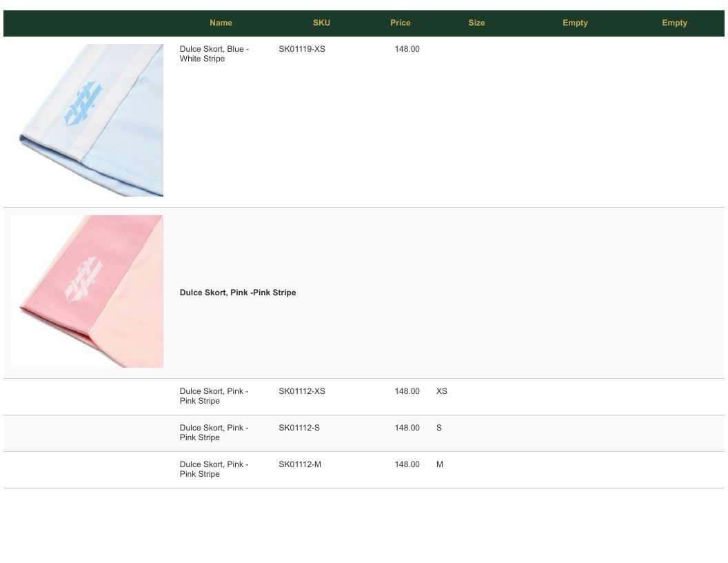This screenshot has width=728, height=563.
Task: Click the pink skort product image
Action: point(88,291)
